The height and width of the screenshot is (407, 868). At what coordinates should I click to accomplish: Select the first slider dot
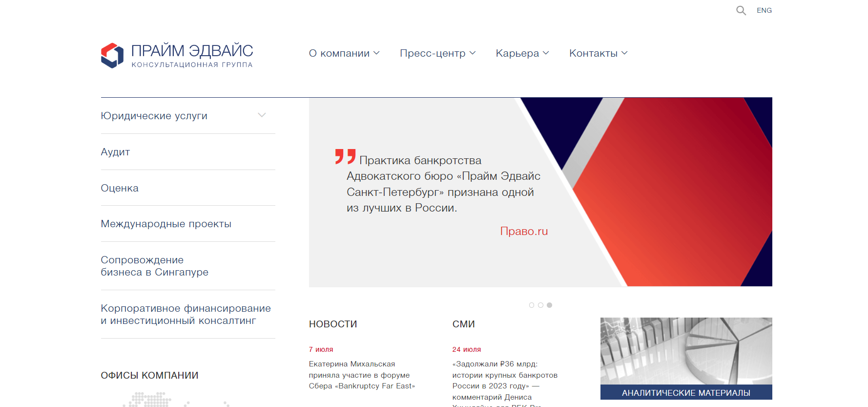pyautogui.click(x=532, y=305)
